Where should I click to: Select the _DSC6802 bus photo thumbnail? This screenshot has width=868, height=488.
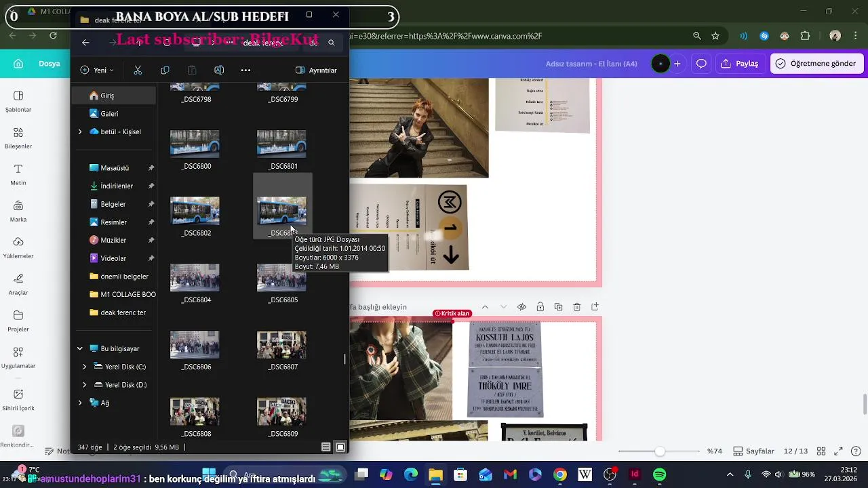[x=195, y=210]
